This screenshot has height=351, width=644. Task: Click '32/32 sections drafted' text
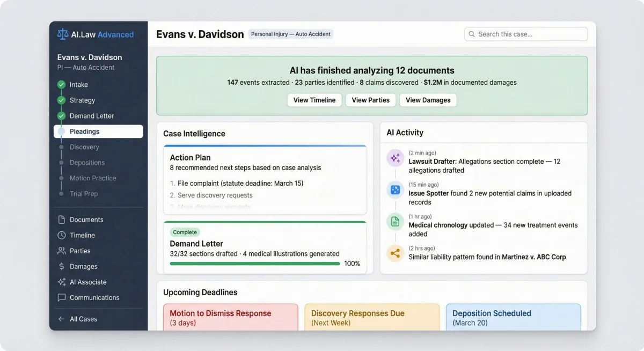(x=204, y=254)
